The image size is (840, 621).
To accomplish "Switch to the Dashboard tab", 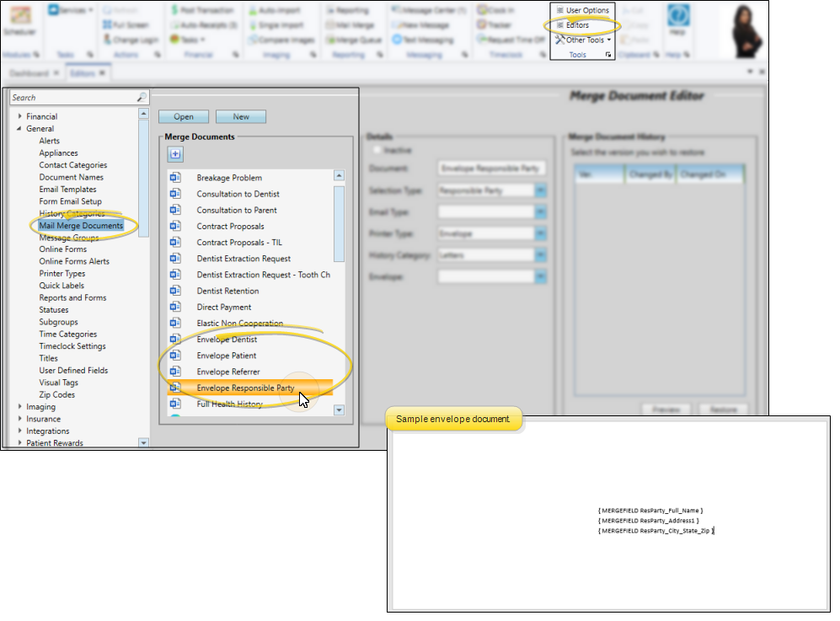I will [29, 73].
